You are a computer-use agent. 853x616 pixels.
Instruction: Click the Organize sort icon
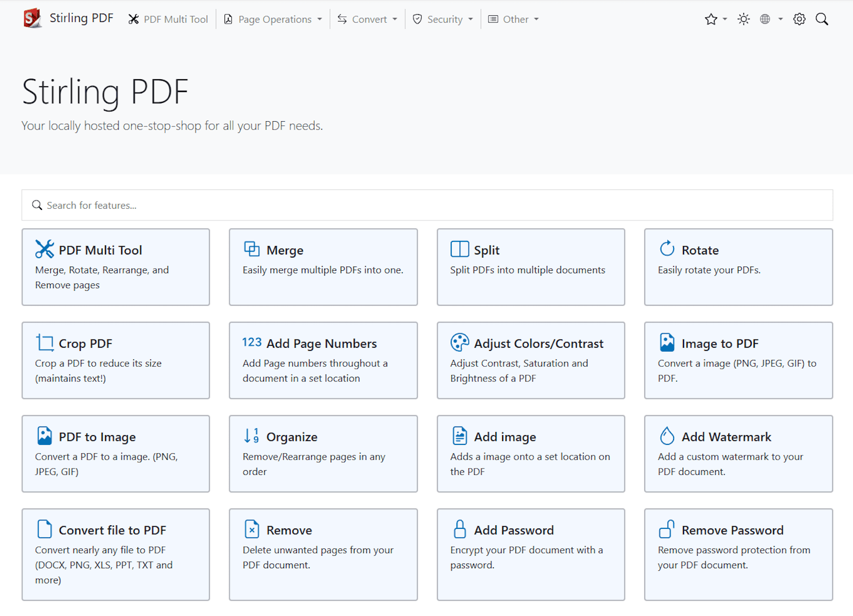(x=252, y=436)
